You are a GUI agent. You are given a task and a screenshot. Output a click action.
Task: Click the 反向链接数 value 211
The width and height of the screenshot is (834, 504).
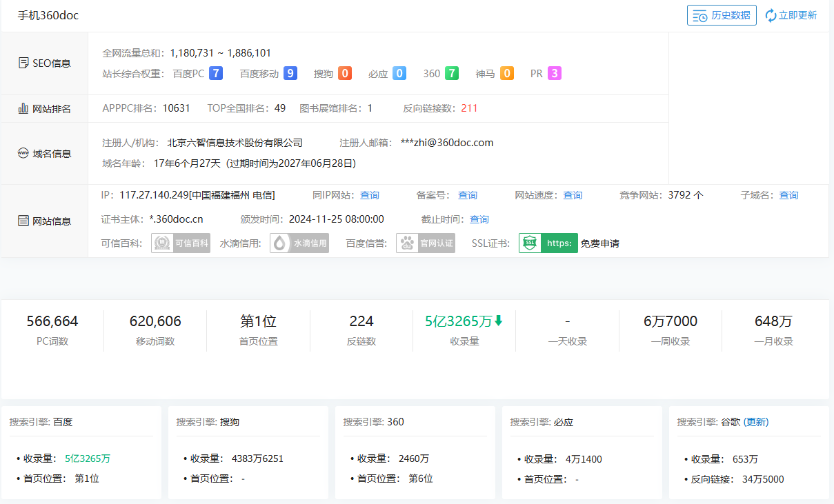469,108
